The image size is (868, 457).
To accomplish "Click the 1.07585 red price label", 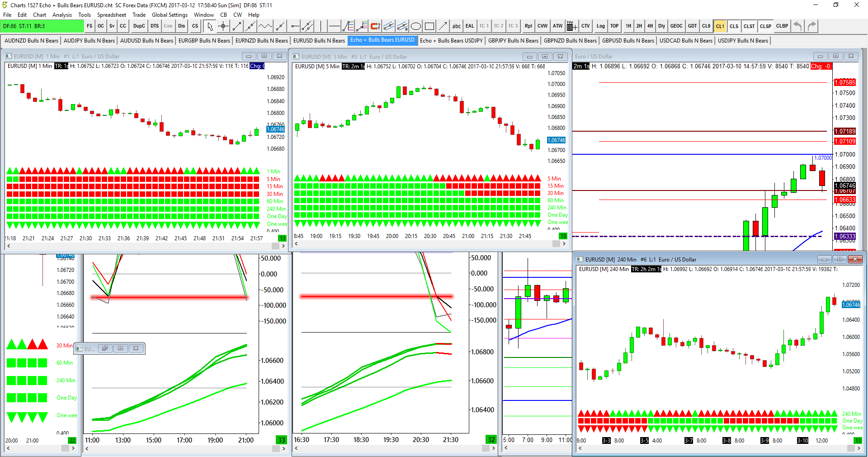I will (x=844, y=82).
